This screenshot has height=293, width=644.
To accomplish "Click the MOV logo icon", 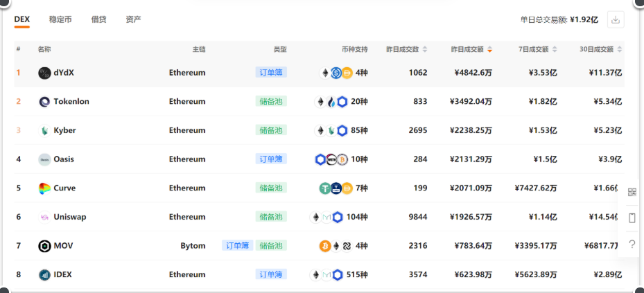I will [x=44, y=246].
